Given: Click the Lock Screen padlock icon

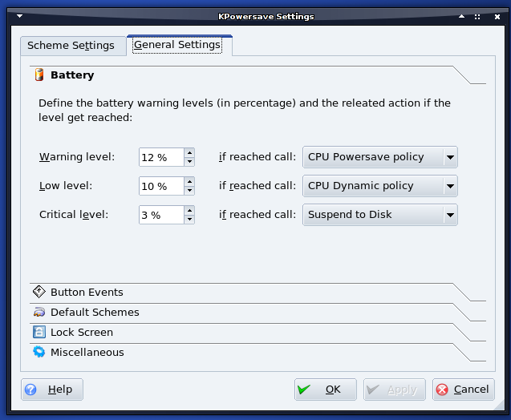Looking at the screenshot, I should click(39, 332).
